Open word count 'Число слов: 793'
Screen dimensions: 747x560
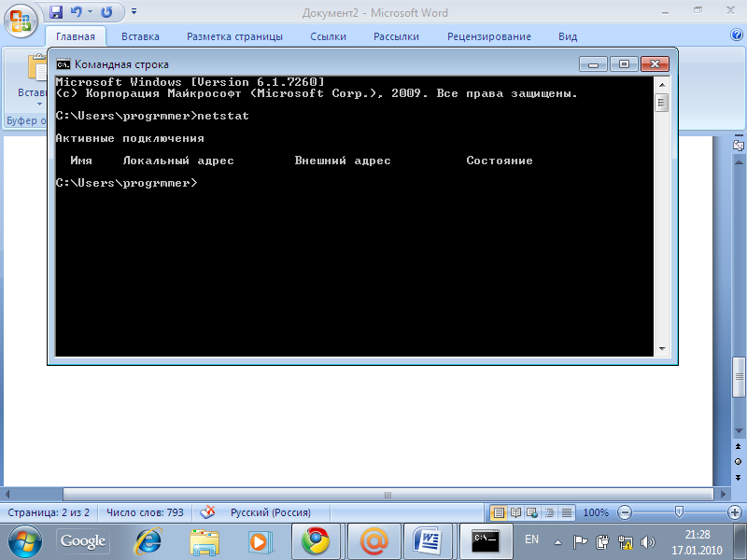click(x=145, y=512)
